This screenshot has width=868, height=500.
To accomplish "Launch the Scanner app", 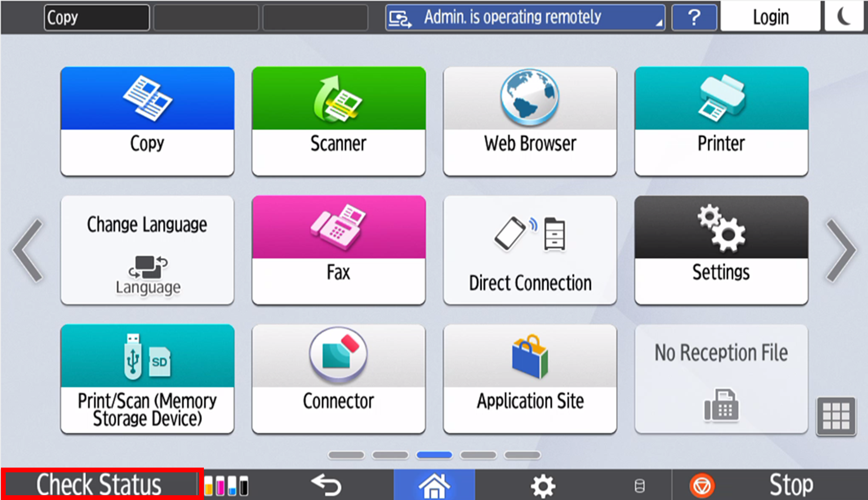I will 339,122.
